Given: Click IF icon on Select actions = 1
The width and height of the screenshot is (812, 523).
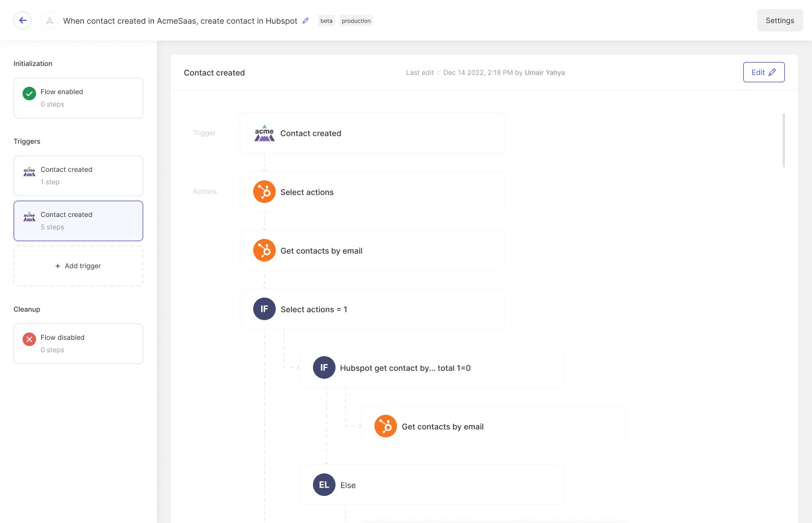Looking at the screenshot, I should coord(264,309).
